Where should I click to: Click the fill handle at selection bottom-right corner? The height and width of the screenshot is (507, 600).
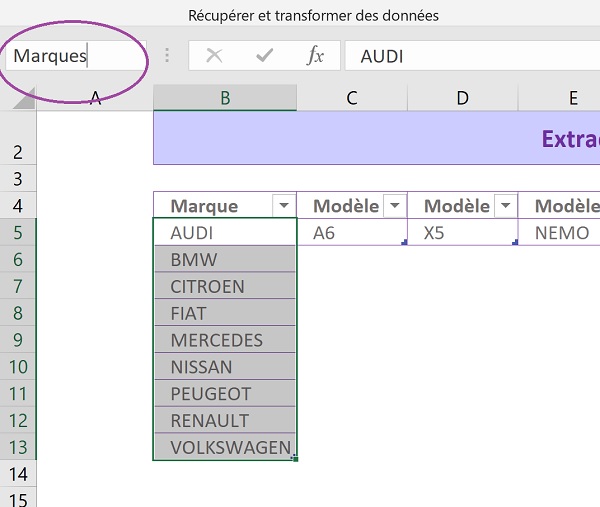point(295,458)
